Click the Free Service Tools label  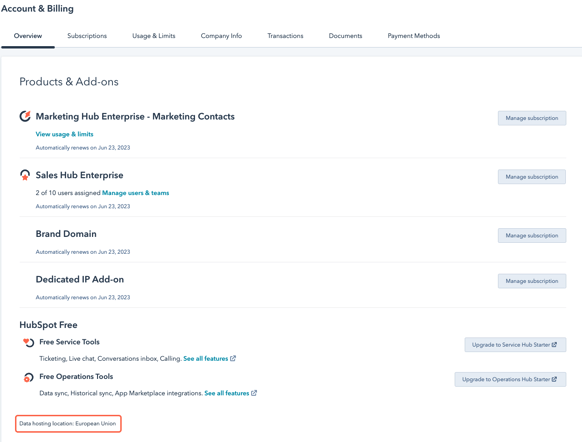click(69, 342)
